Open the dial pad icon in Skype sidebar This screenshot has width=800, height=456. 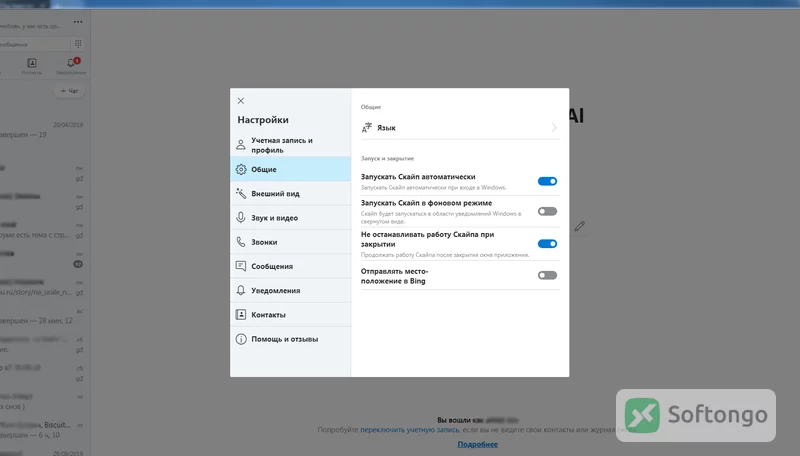tap(78, 44)
